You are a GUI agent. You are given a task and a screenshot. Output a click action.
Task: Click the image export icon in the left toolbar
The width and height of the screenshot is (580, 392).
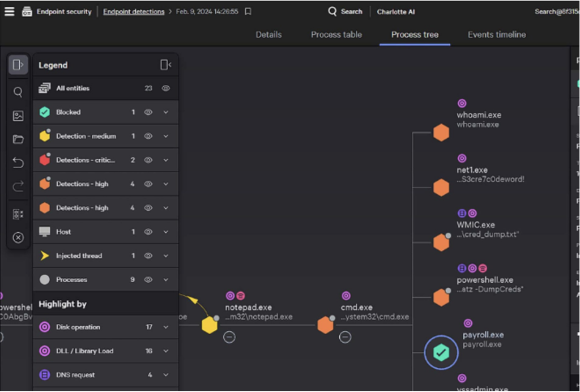click(18, 116)
